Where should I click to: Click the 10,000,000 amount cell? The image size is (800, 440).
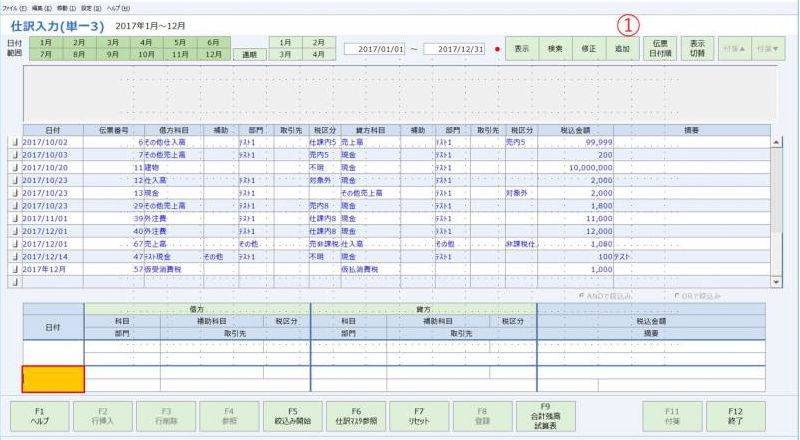pyautogui.click(x=576, y=168)
